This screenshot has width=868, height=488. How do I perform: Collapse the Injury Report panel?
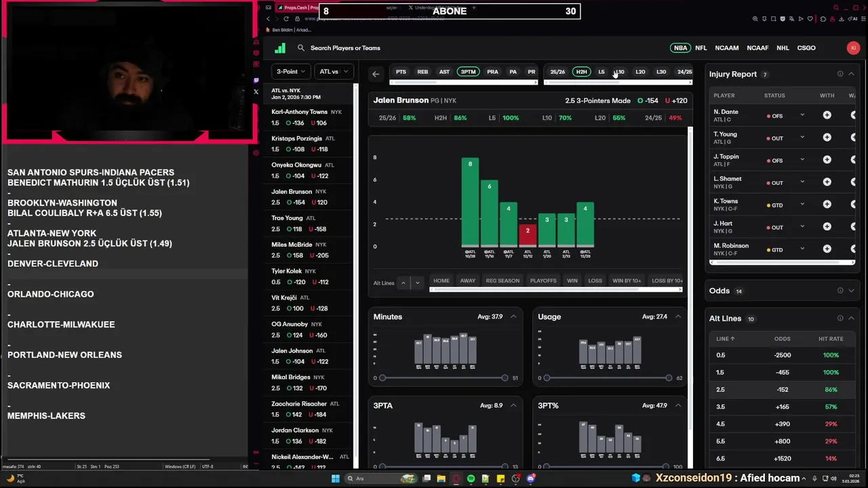(851, 74)
